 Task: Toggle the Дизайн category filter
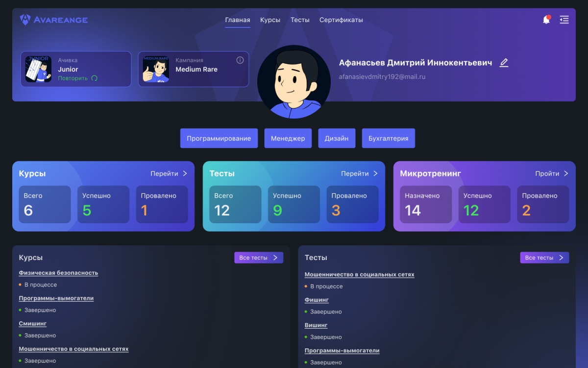[337, 138]
